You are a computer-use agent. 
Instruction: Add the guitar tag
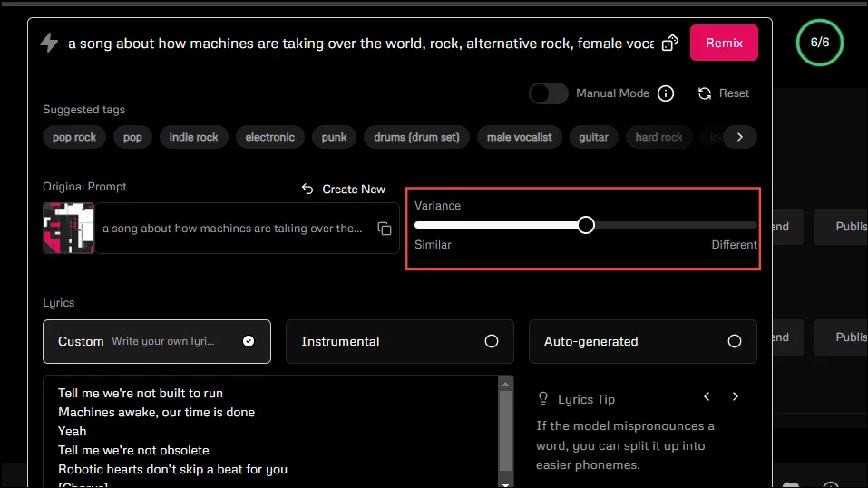[x=593, y=137]
